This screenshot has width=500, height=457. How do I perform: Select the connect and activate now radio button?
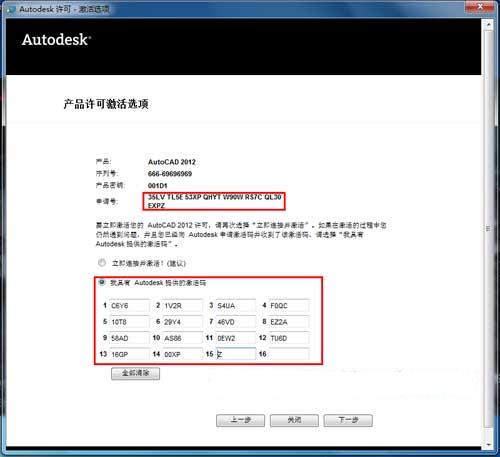102,263
